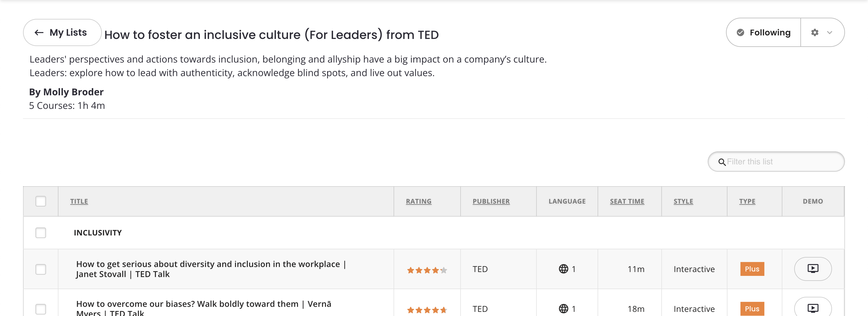Select the Janet Stovall course checkbox
The width and height of the screenshot is (868, 316).
click(41, 269)
